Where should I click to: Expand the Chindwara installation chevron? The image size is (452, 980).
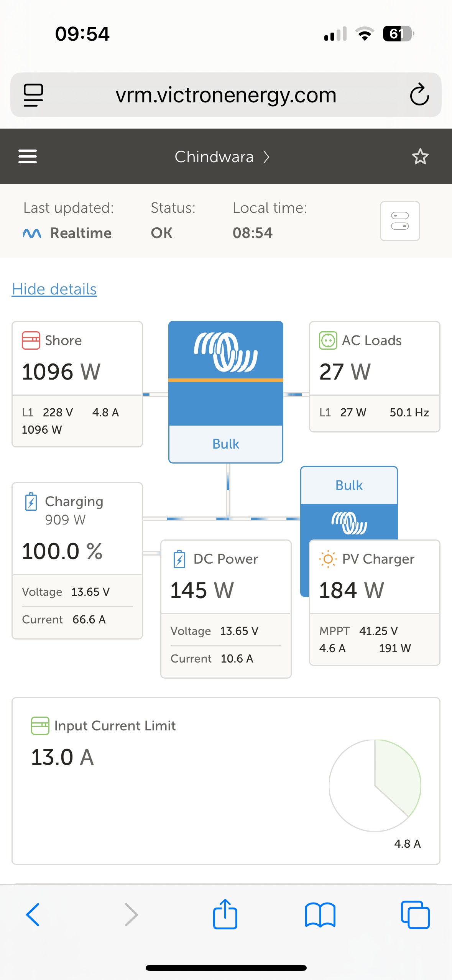(x=266, y=157)
